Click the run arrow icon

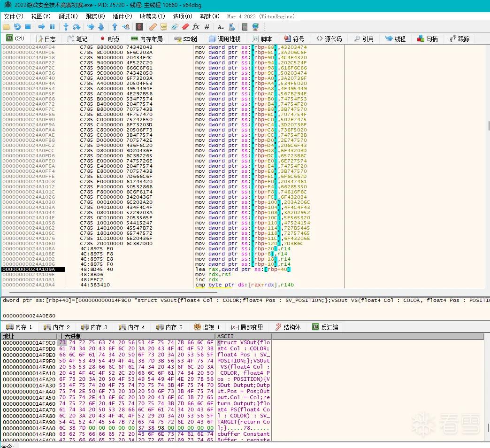coord(42,27)
